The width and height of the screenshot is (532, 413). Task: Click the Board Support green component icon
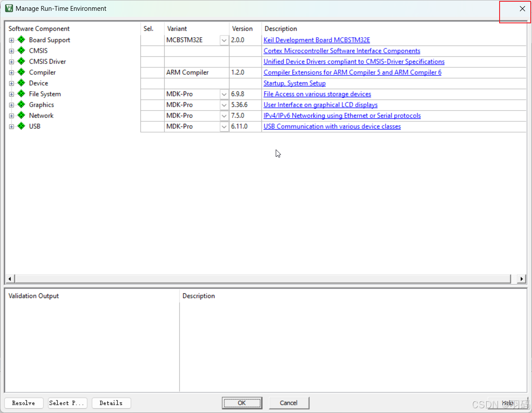[x=21, y=40]
